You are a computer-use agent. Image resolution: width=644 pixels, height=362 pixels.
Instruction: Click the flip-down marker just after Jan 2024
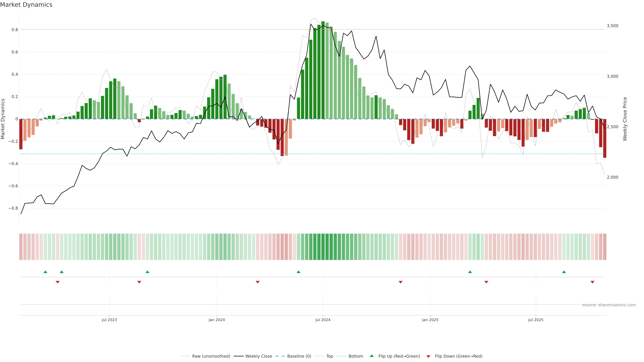[257, 282]
